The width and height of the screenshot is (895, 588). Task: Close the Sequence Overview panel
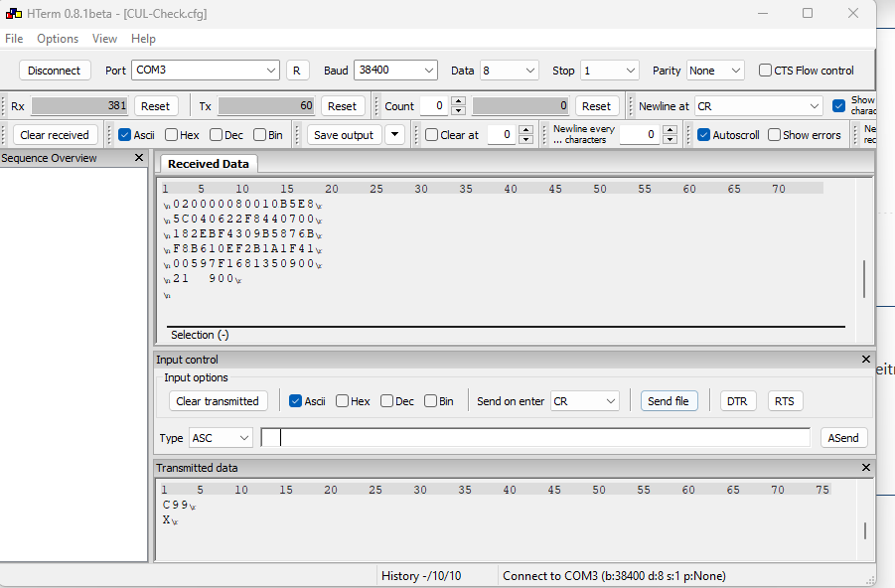click(x=139, y=158)
